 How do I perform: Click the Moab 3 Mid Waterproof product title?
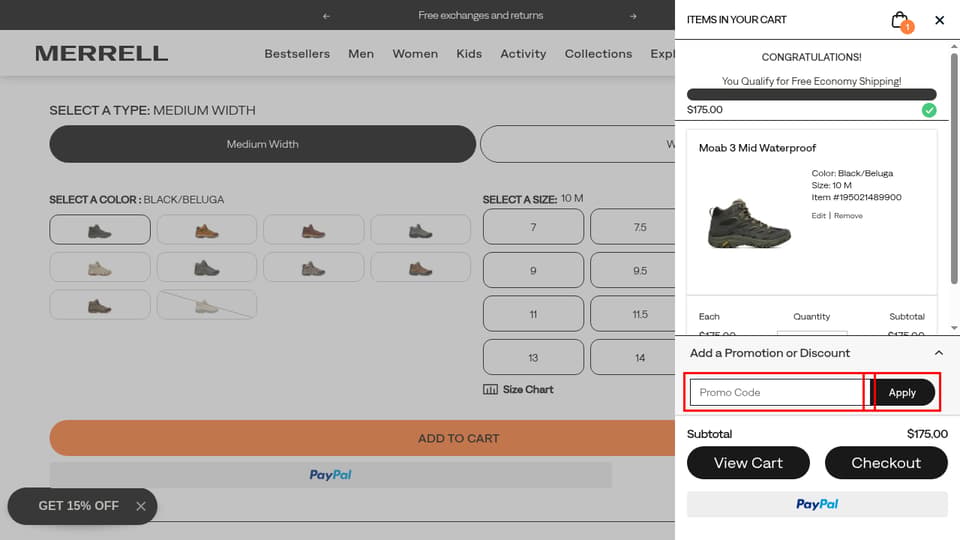757,148
